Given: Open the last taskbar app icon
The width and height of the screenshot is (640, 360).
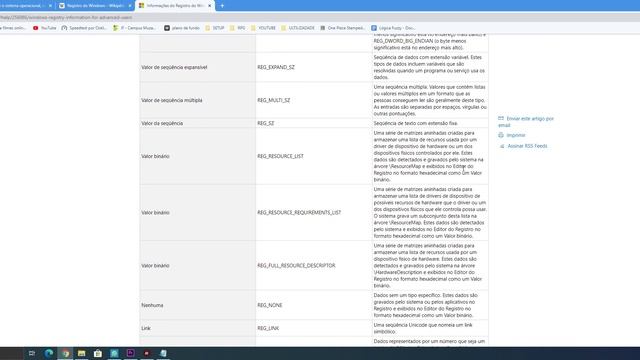Looking at the screenshot, I should [x=163, y=353].
